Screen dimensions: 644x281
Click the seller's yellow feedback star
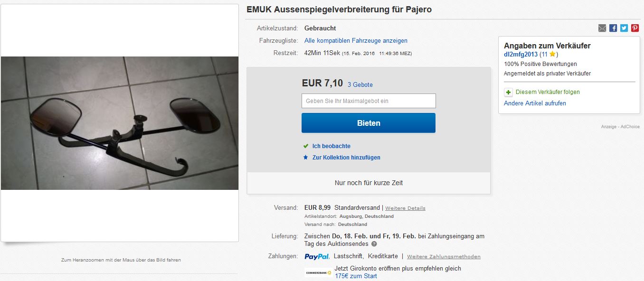click(x=552, y=54)
